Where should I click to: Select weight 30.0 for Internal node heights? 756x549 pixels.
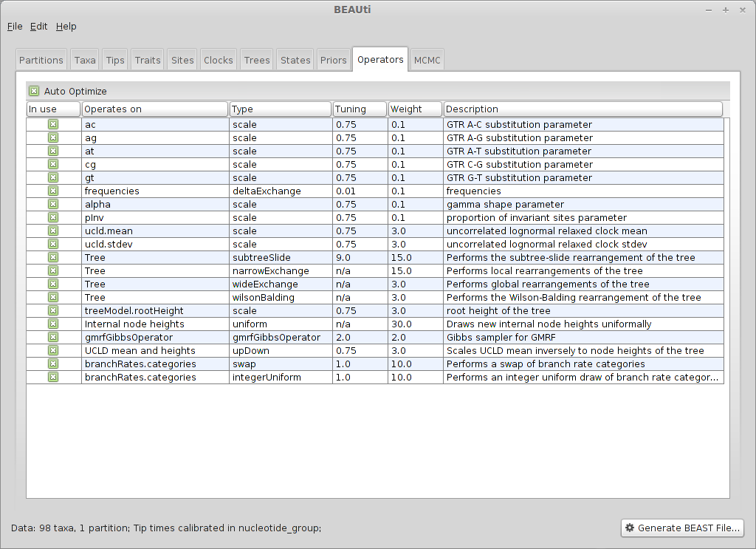(x=415, y=324)
